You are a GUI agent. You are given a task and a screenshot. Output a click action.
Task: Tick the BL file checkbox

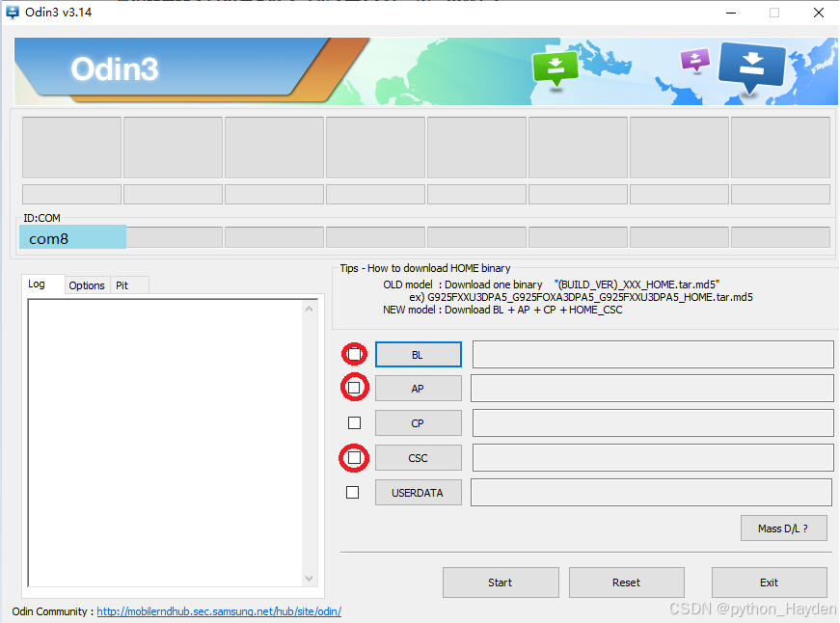(x=354, y=354)
